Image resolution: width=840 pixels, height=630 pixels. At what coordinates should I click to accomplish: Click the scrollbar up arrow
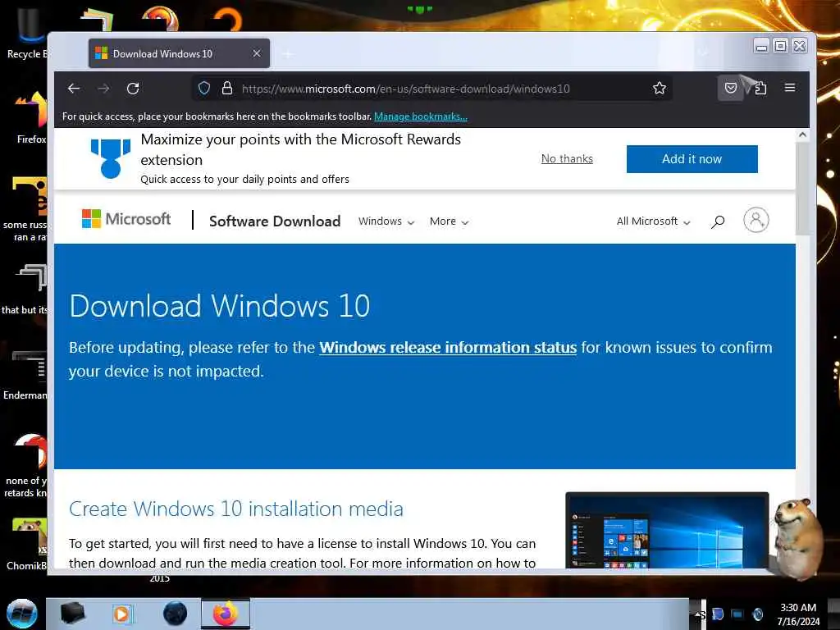[x=802, y=135]
